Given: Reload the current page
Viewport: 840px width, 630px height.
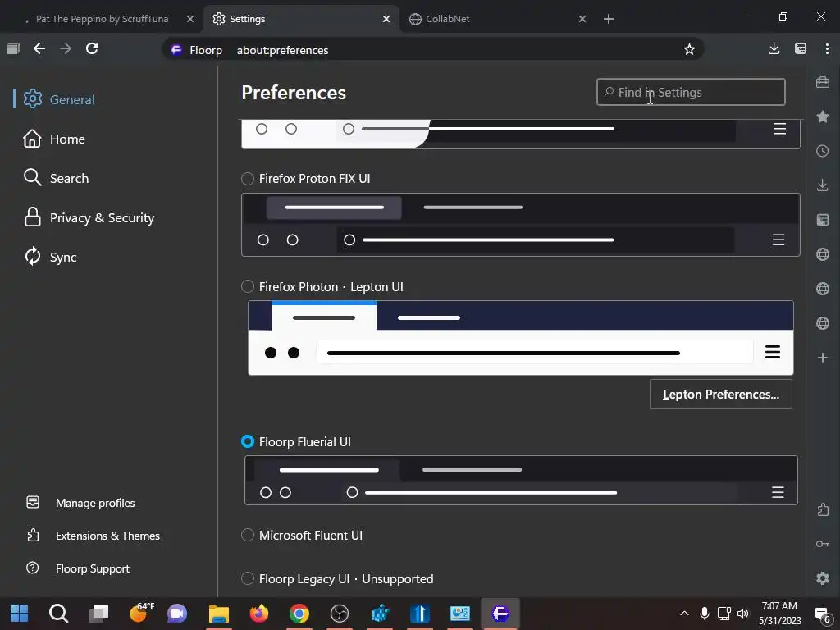Looking at the screenshot, I should tap(92, 48).
